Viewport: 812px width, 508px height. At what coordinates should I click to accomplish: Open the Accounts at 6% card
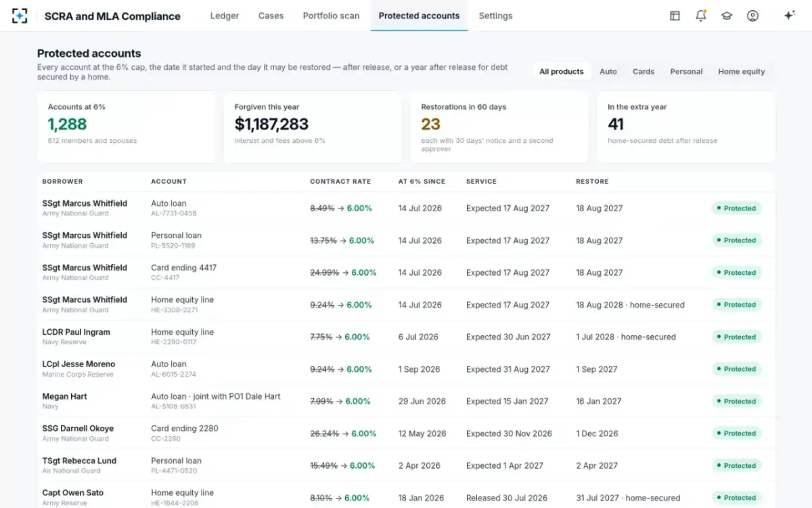click(x=126, y=127)
